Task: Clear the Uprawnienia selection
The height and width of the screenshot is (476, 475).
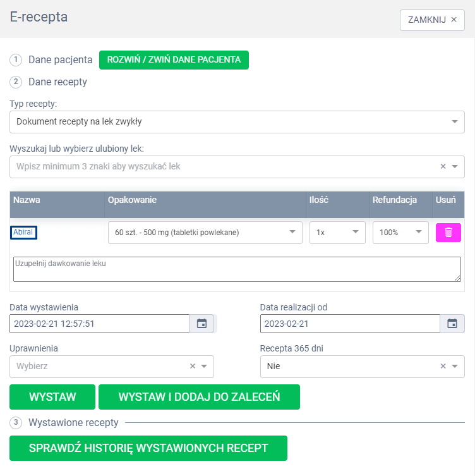Action: point(193,366)
